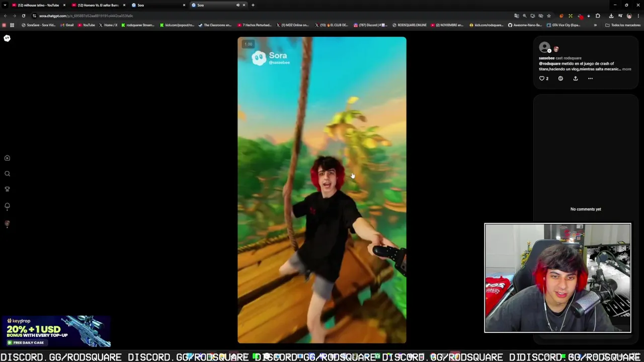Open the profile avatar in Sora sidebar

point(7,224)
